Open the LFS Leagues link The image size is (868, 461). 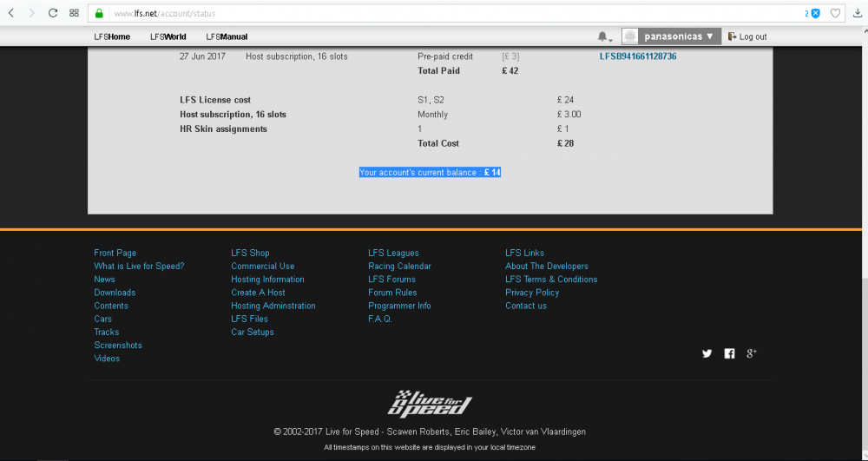pos(393,253)
